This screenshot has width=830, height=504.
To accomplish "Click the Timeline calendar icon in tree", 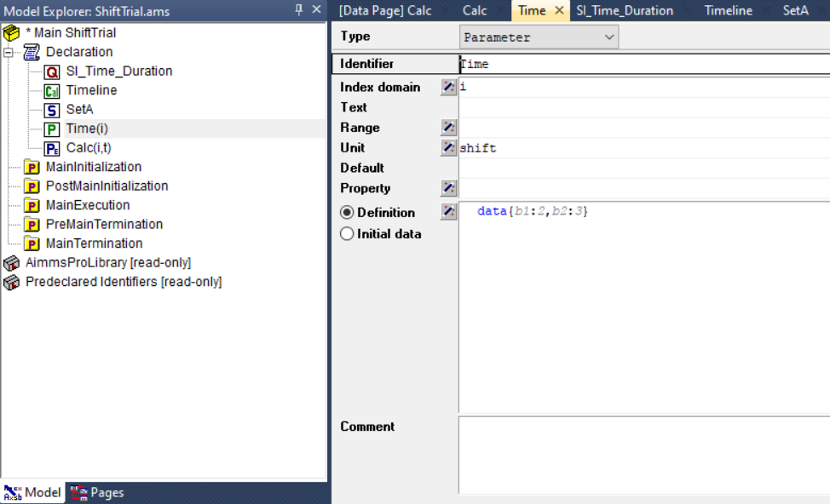I will (51, 90).
